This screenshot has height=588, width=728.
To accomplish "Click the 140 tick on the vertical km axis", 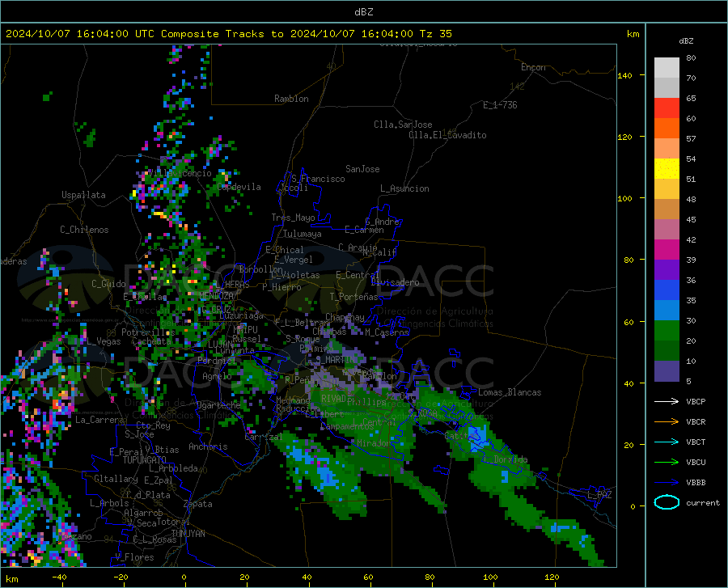I will (x=625, y=75).
